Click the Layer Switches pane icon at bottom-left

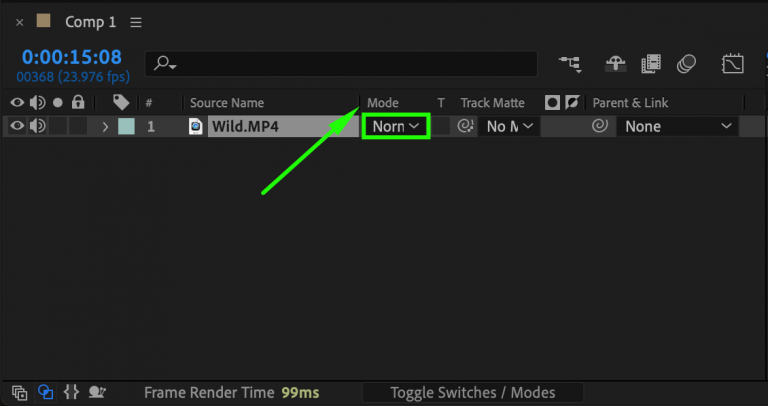coord(19,393)
